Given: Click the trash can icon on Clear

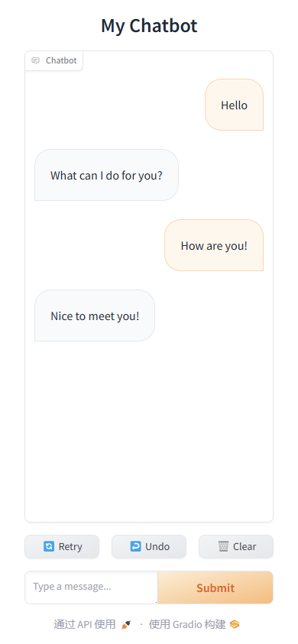Looking at the screenshot, I should click(223, 546).
